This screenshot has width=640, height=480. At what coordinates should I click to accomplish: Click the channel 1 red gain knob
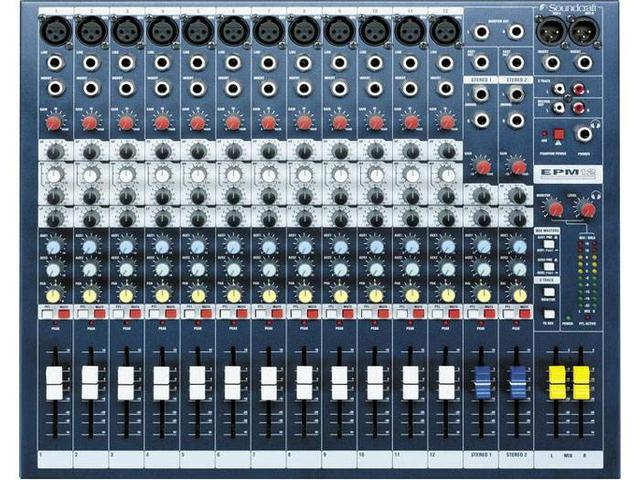click(x=55, y=123)
